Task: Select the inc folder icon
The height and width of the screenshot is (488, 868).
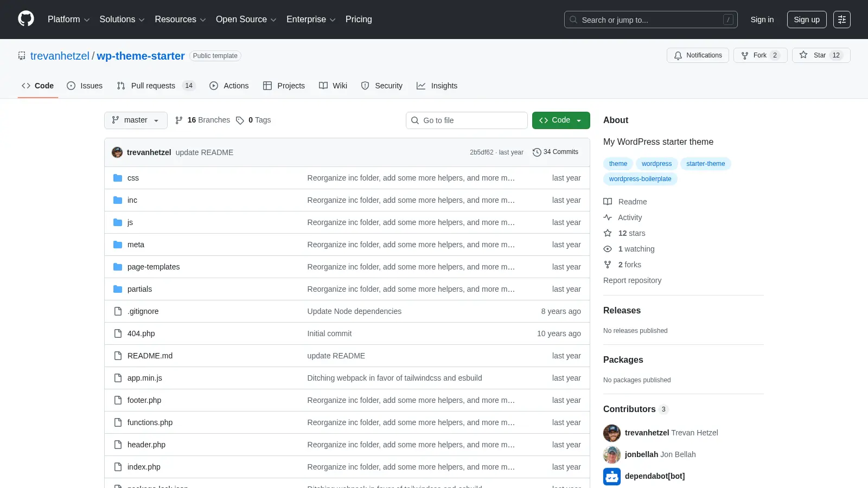Action: point(118,200)
